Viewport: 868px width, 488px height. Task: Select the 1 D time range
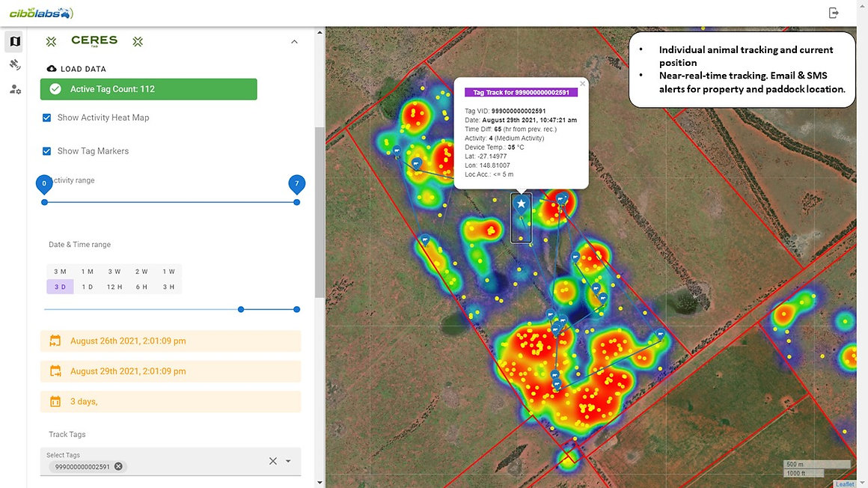point(88,287)
